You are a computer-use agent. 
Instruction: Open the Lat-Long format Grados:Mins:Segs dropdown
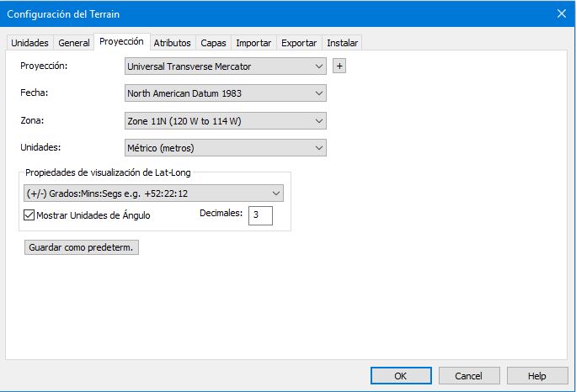[153, 193]
